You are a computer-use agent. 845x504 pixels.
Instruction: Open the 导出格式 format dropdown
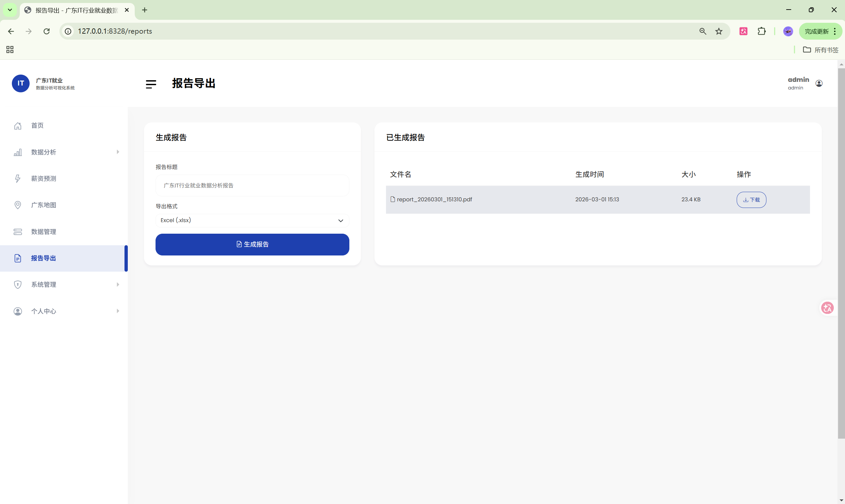[x=252, y=220]
